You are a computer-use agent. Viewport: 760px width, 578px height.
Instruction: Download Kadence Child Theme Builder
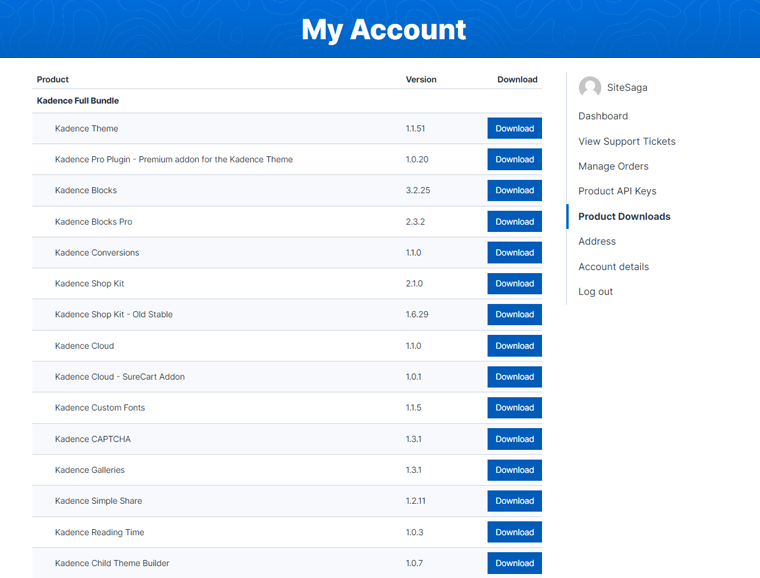tap(514, 563)
